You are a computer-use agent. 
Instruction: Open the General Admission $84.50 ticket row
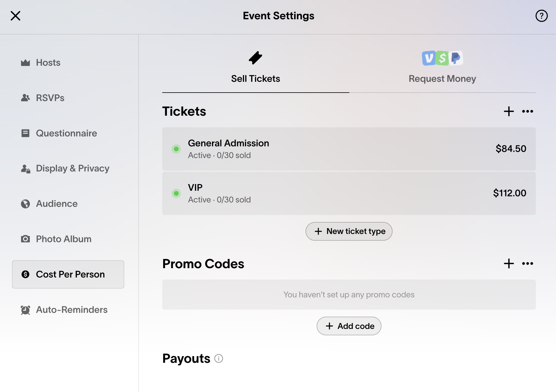(x=349, y=149)
